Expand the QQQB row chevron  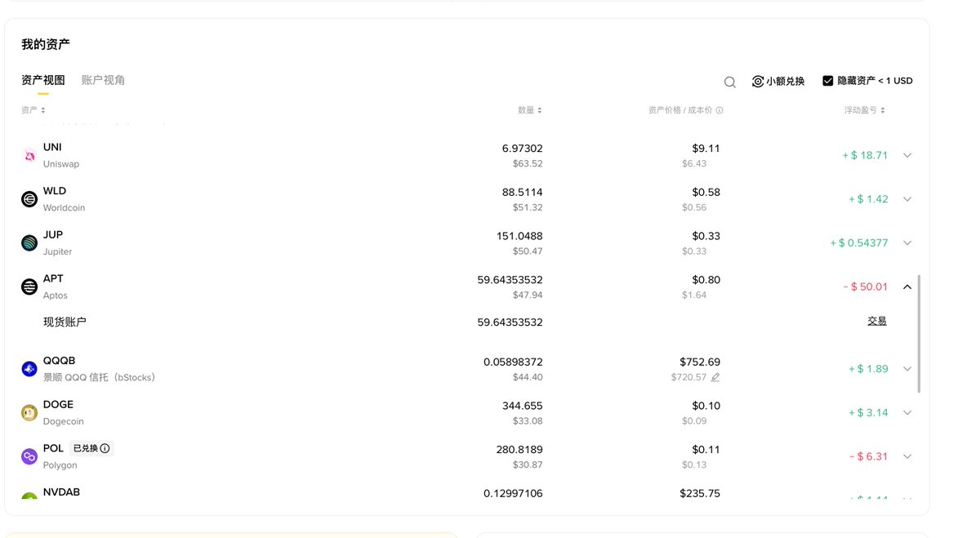907,369
